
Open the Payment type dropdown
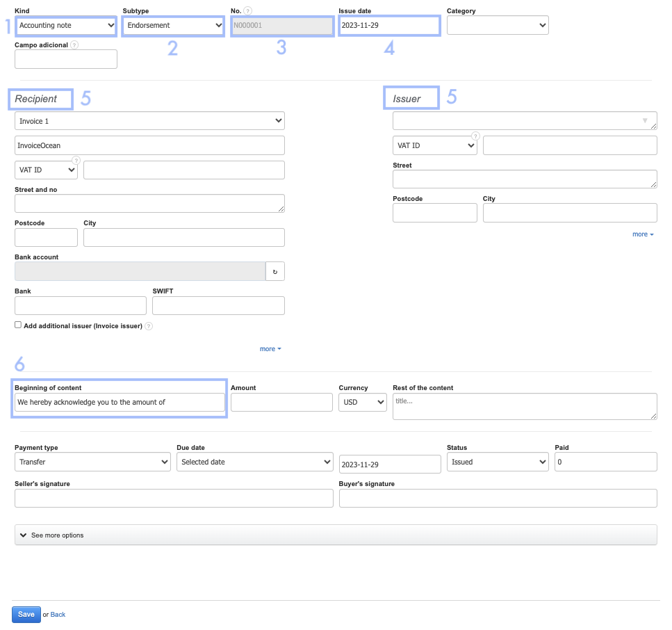(92, 462)
